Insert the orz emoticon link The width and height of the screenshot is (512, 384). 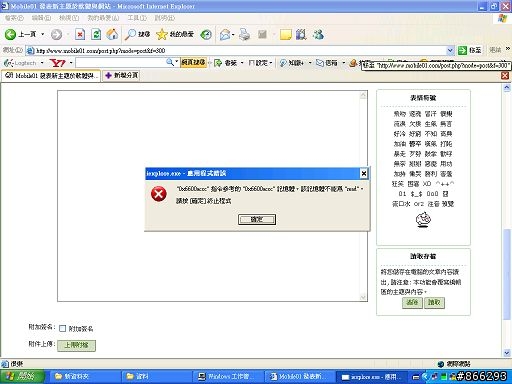pos(419,204)
